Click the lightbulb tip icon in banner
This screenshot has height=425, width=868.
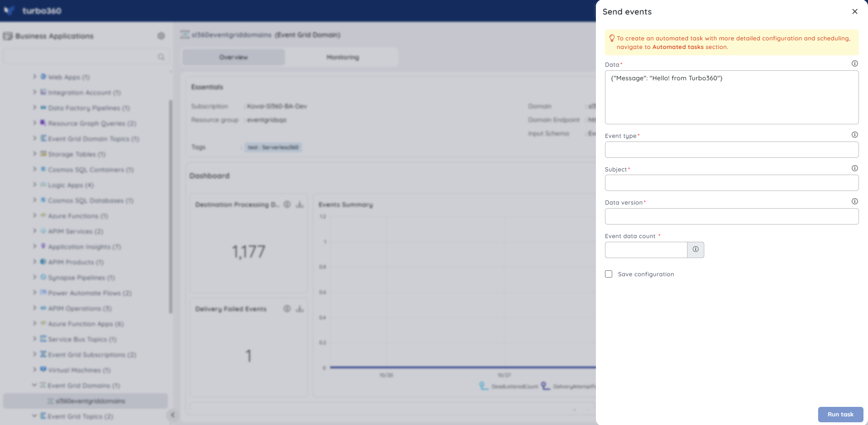[612, 39]
